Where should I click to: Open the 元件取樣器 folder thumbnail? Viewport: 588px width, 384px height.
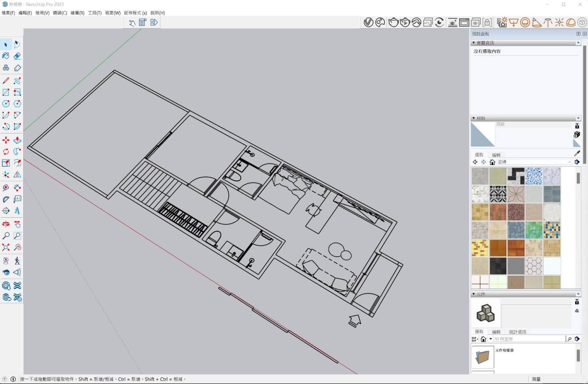483,357
